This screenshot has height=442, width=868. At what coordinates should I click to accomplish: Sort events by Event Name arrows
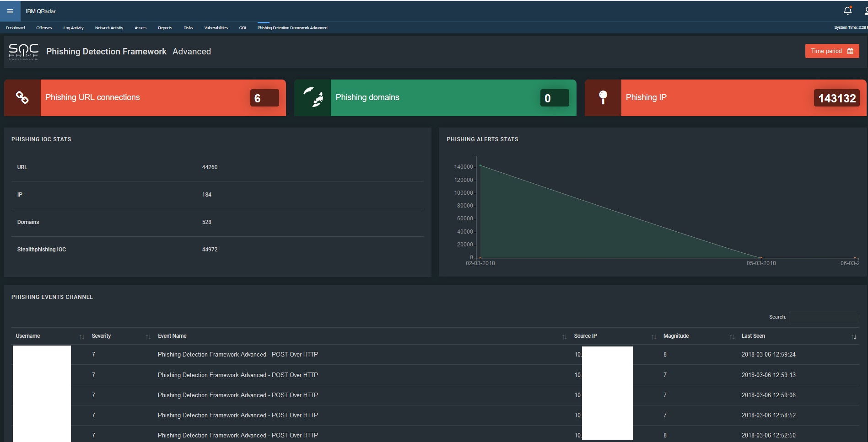click(564, 337)
